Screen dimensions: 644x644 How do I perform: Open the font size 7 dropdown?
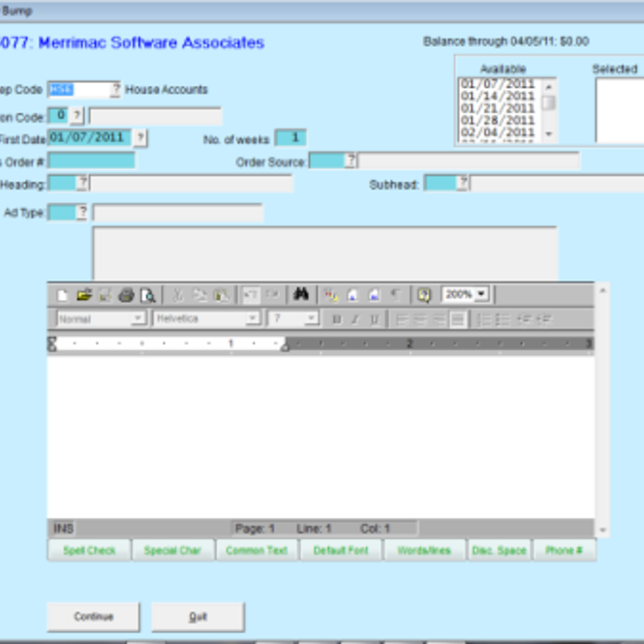point(311,318)
